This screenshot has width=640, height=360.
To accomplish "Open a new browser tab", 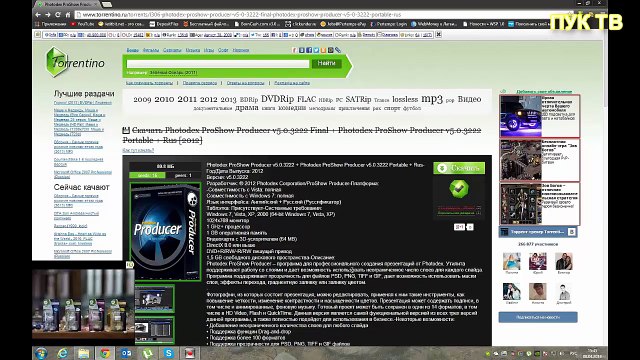I will (x=107, y=4).
